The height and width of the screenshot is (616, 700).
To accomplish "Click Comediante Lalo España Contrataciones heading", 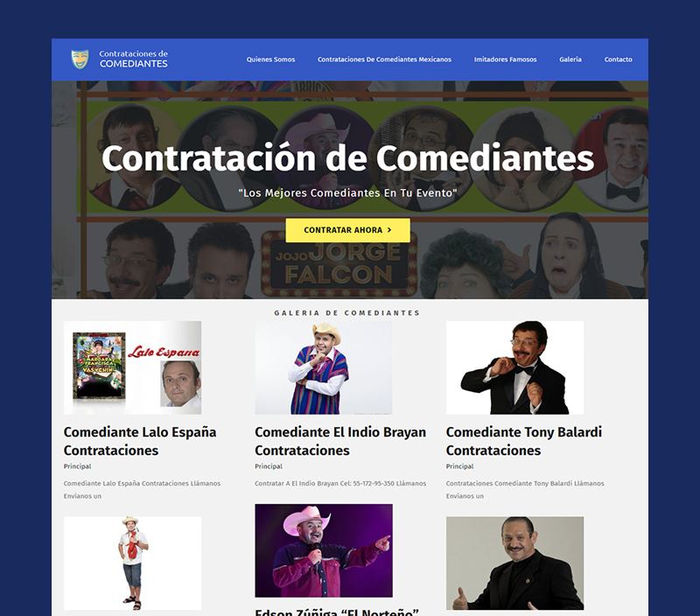I will pyautogui.click(x=140, y=441).
